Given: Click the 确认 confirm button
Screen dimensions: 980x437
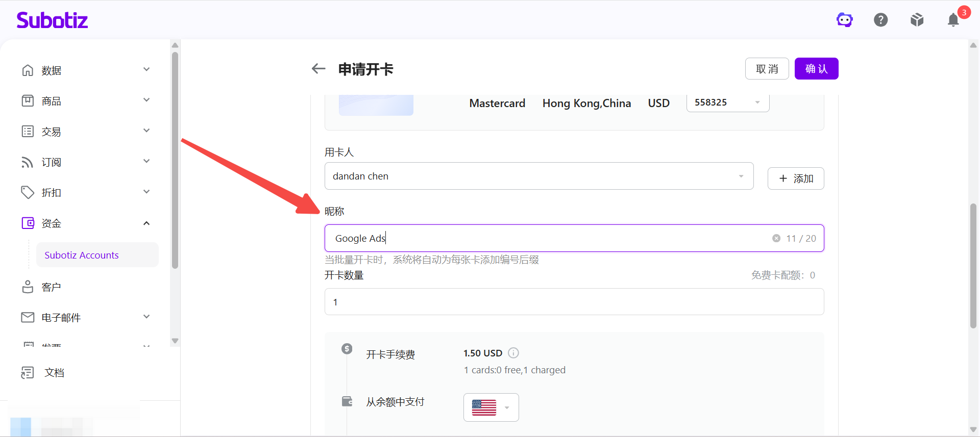Looking at the screenshot, I should [817, 69].
